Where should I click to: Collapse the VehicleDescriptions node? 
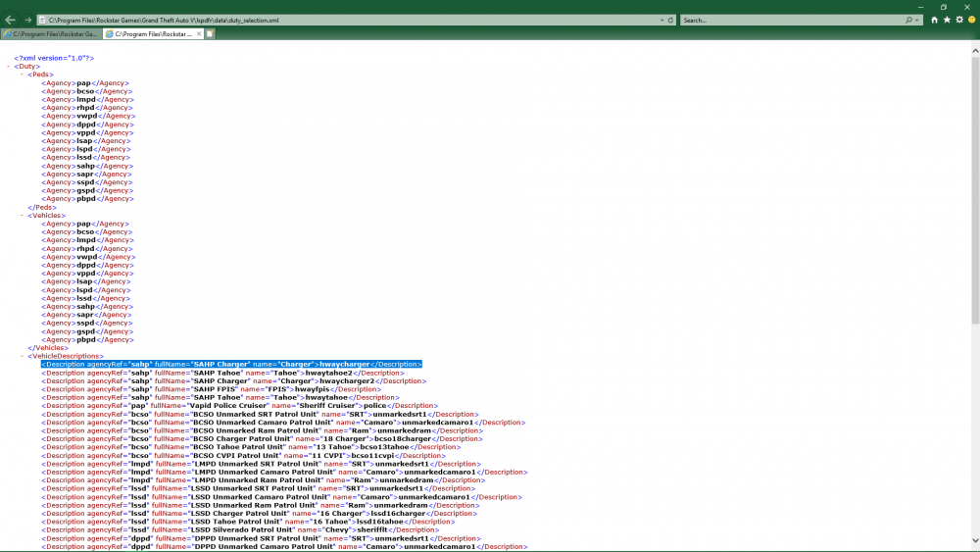tap(22, 356)
